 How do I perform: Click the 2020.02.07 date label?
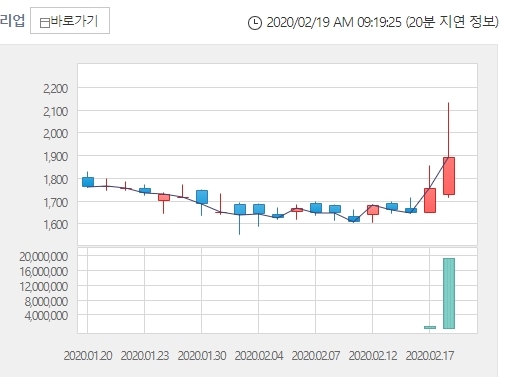[x=316, y=356]
